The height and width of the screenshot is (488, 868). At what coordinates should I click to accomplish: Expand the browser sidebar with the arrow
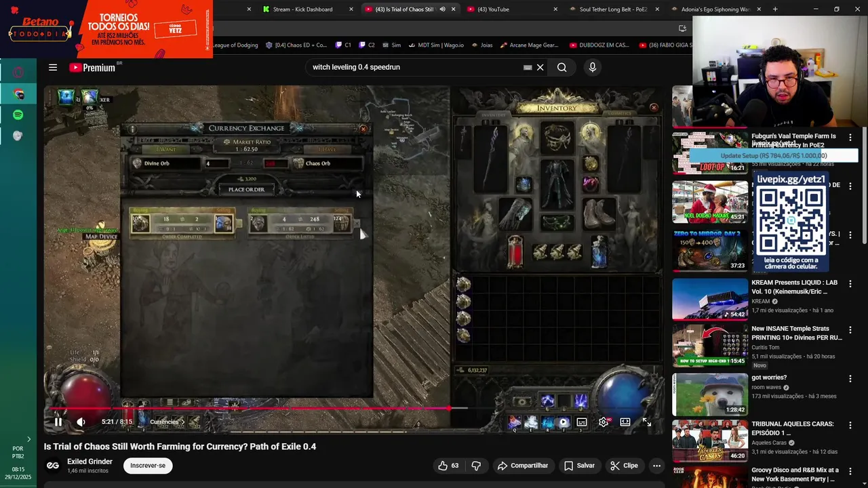[x=28, y=439]
